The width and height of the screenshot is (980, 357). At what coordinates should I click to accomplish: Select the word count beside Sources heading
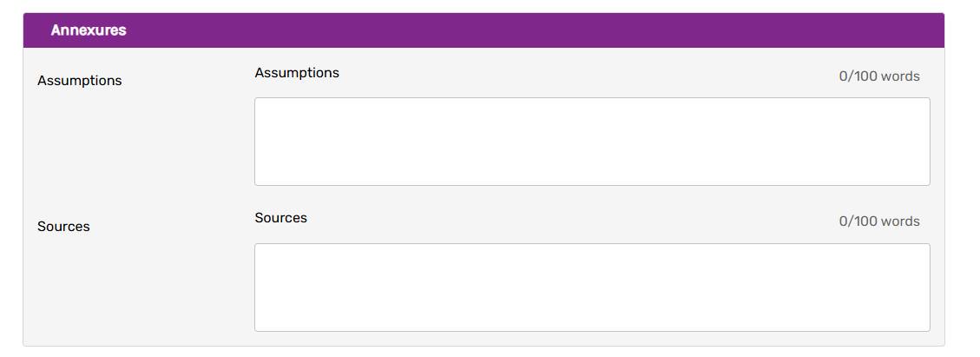pos(879,221)
